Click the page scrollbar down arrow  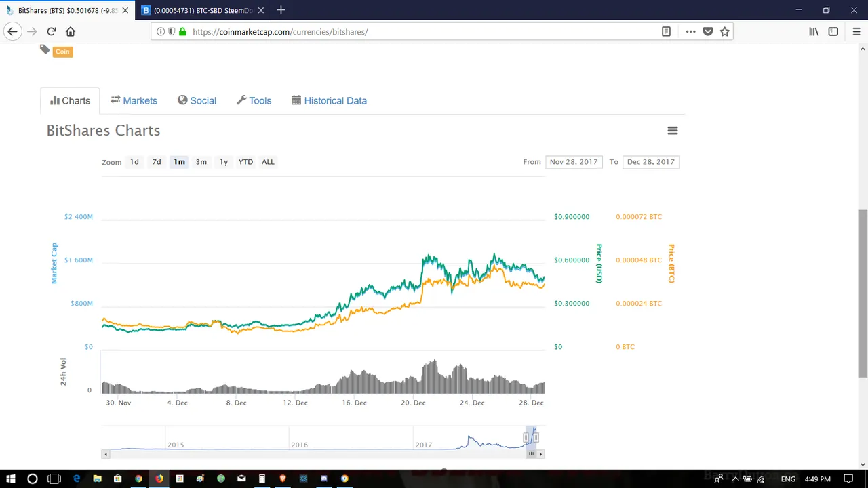pyautogui.click(x=863, y=464)
